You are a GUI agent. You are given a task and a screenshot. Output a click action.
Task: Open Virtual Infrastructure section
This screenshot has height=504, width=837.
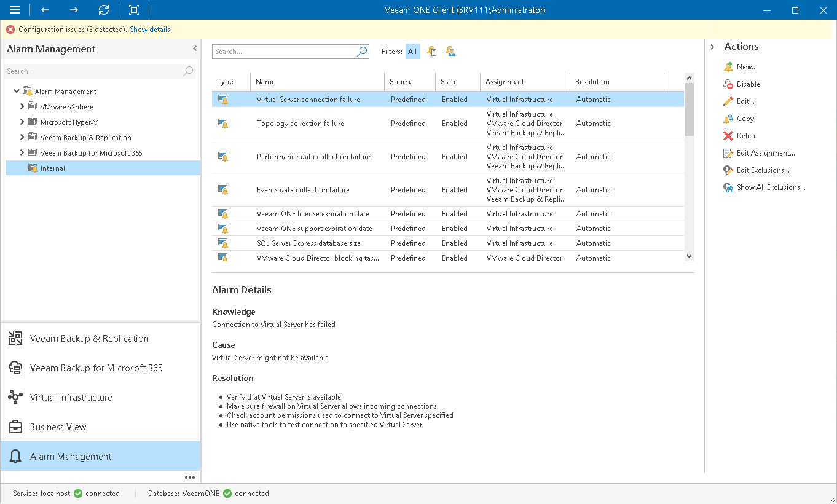tap(100, 398)
